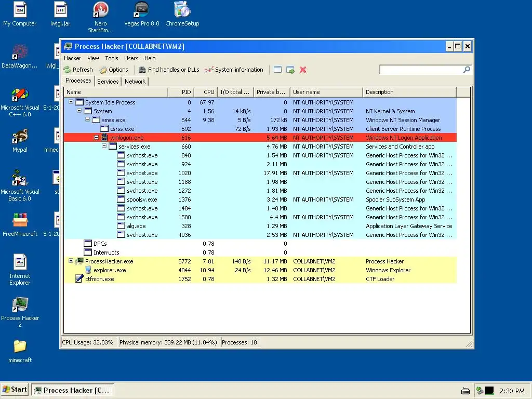Image resolution: width=532 pixels, height=399 pixels.
Task: Sort by the CPU column header
Action: [206, 92]
